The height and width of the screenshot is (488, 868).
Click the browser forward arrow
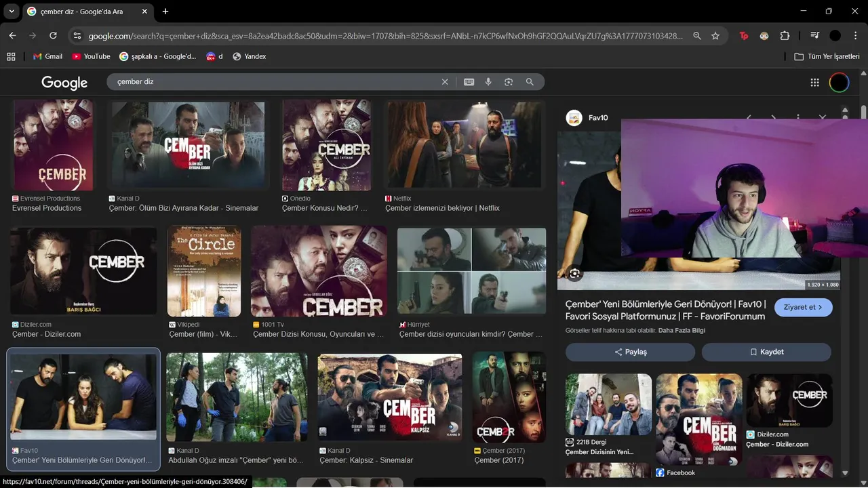[33, 36]
